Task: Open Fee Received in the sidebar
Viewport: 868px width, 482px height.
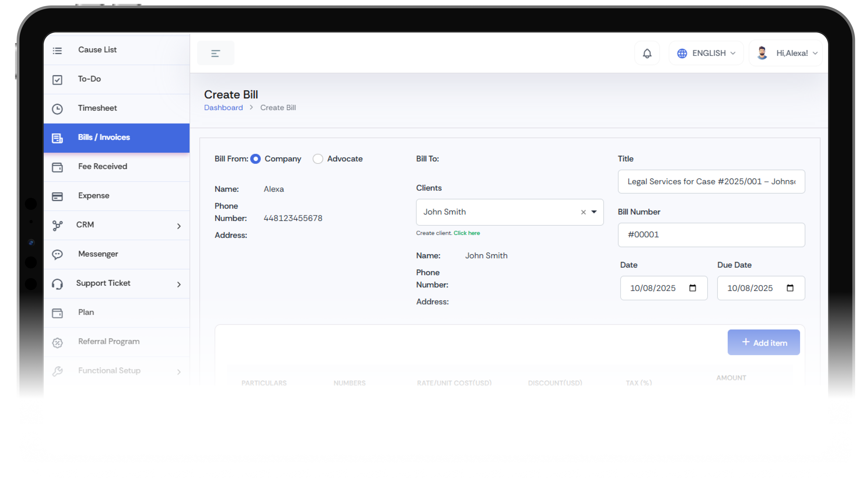Action: coord(102,166)
